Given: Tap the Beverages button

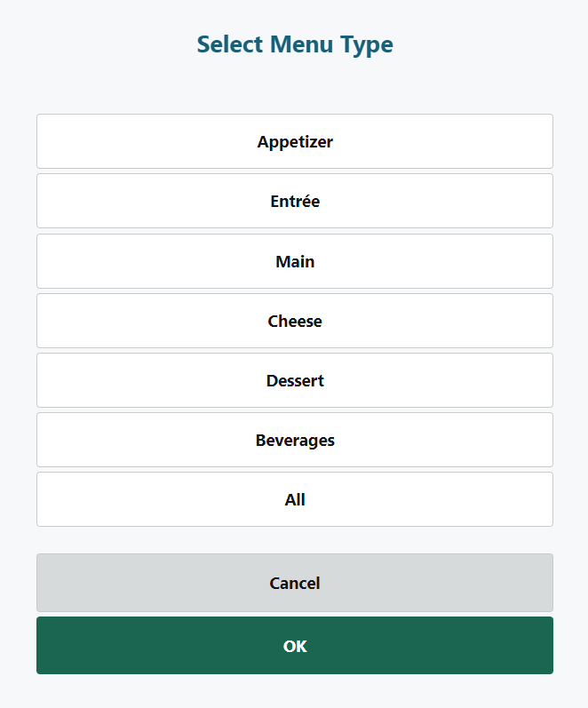Looking at the screenshot, I should [295, 440].
